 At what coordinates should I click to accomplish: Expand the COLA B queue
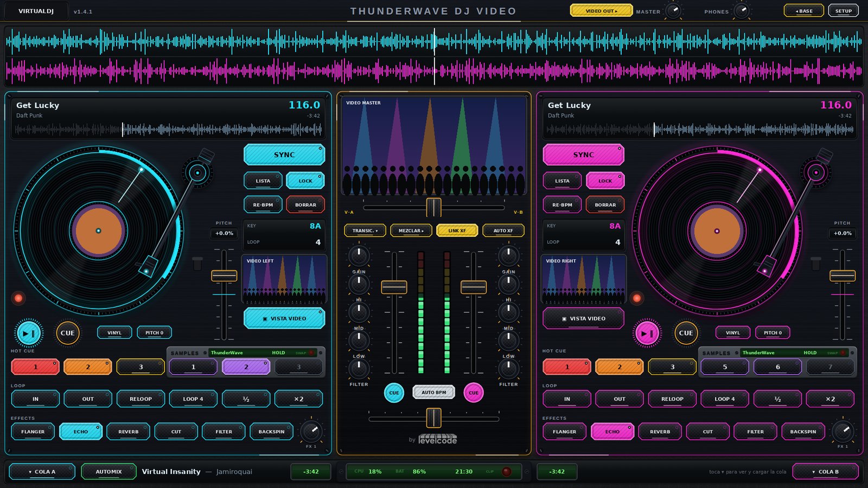(825, 472)
